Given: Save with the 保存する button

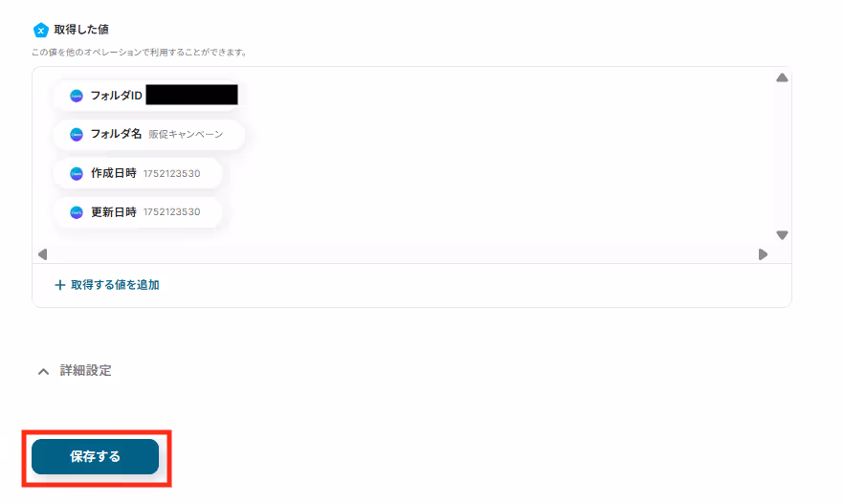Looking at the screenshot, I should pyautogui.click(x=96, y=457).
